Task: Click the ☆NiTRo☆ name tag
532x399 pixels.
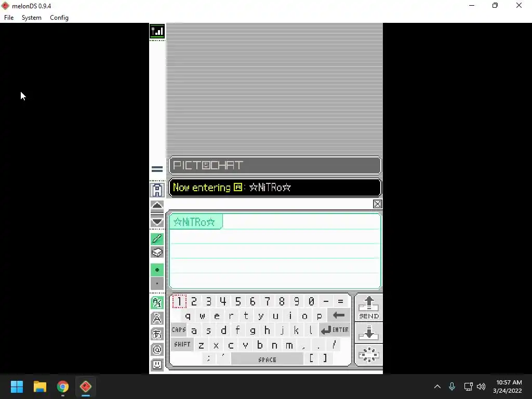Action: [x=195, y=222]
